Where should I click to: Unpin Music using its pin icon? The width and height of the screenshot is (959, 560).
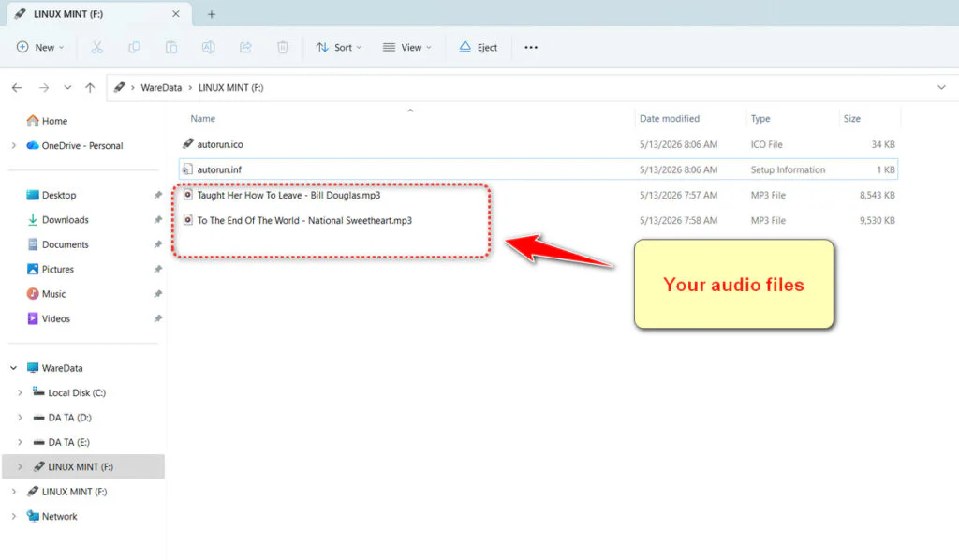[x=157, y=294]
